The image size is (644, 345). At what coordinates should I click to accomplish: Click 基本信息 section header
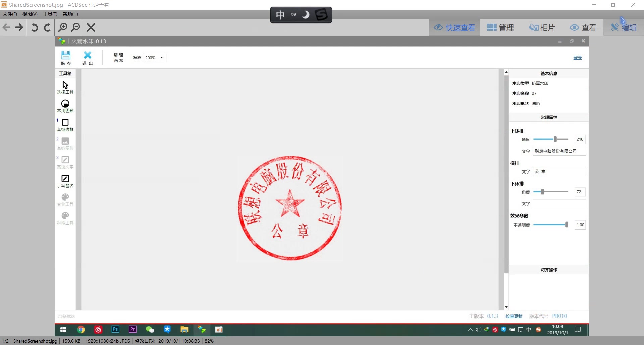click(549, 73)
